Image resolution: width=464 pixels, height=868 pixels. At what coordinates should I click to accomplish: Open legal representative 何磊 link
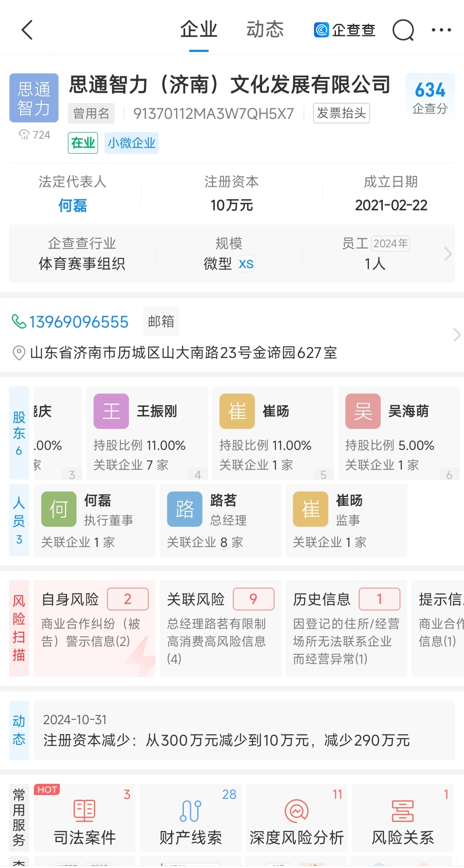point(73,206)
